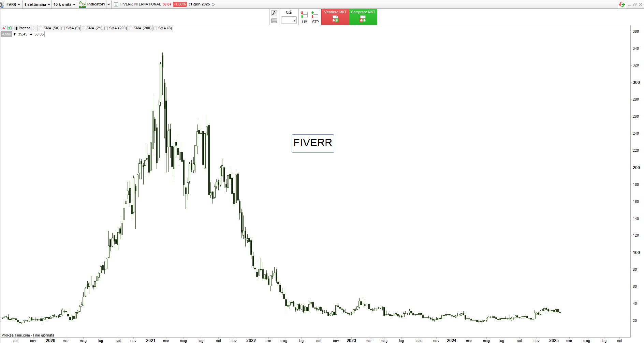The height and width of the screenshot is (343, 644).
Task: Place a LIM limit order
Action: (304, 17)
